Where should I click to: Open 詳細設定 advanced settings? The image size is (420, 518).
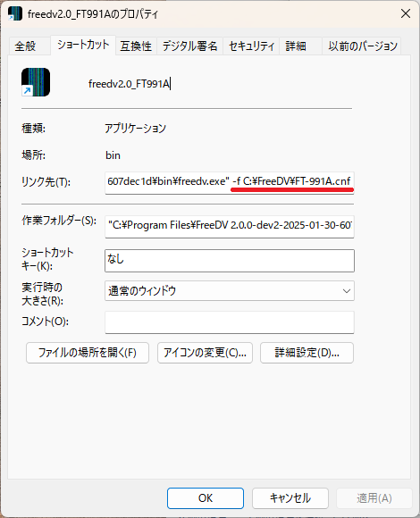click(x=307, y=353)
